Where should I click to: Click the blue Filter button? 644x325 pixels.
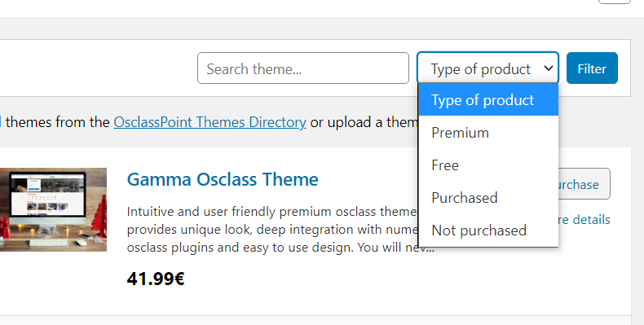coord(593,68)
